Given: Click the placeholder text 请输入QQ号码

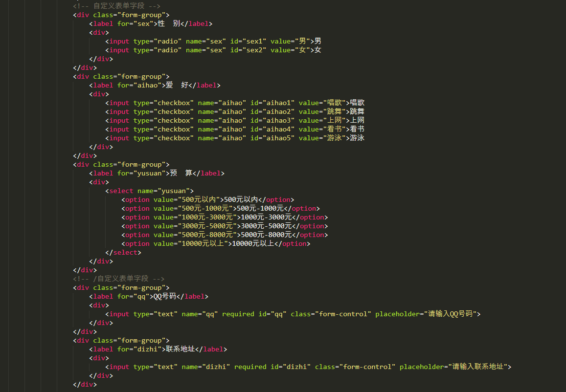Looking at the screenshot, I should coord(450,314).
